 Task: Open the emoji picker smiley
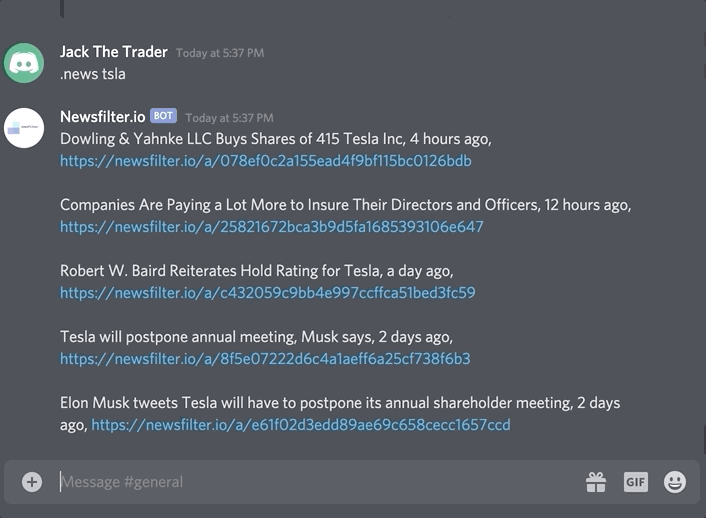click(675, 482)
